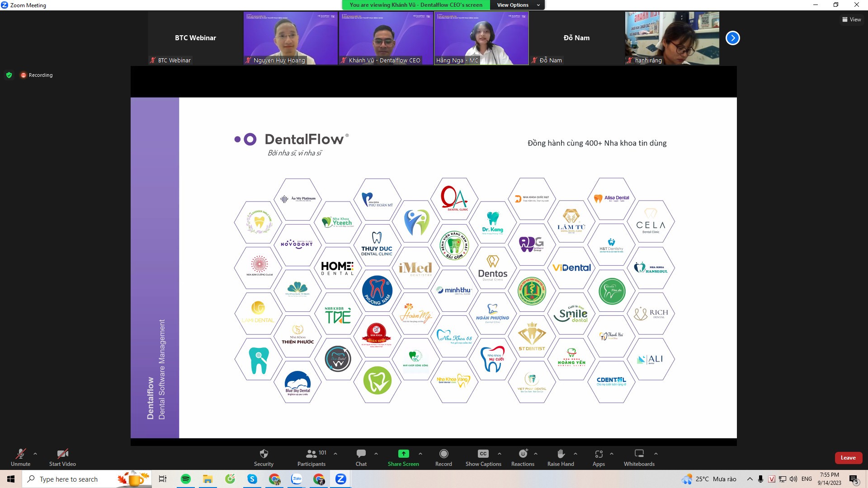This screenshot has width=868, height=488.
Task: Open the Chat panel
Action: pyautogui.click(x=361, y=454)
